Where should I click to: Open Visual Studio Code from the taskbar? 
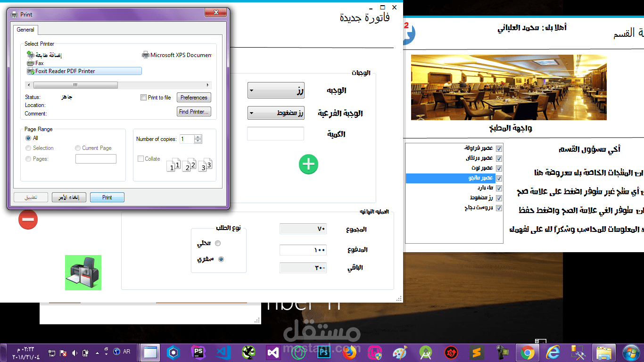pos(223,352)
